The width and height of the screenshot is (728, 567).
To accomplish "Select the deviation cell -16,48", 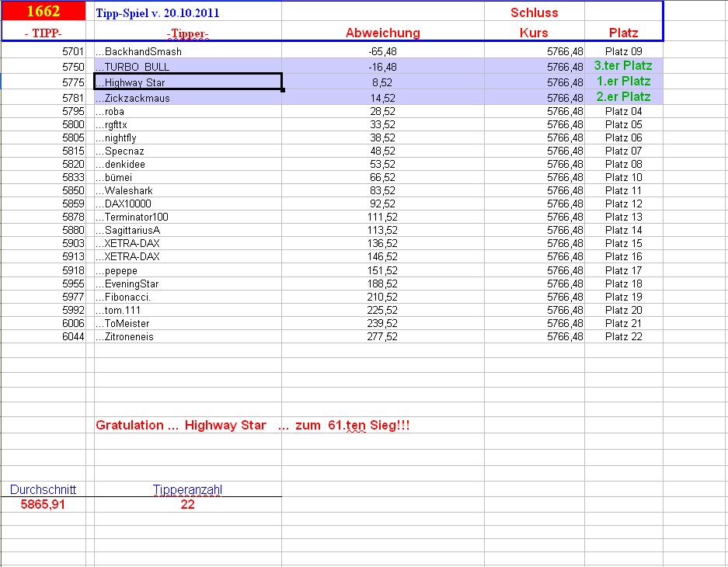I will point(382,67).
